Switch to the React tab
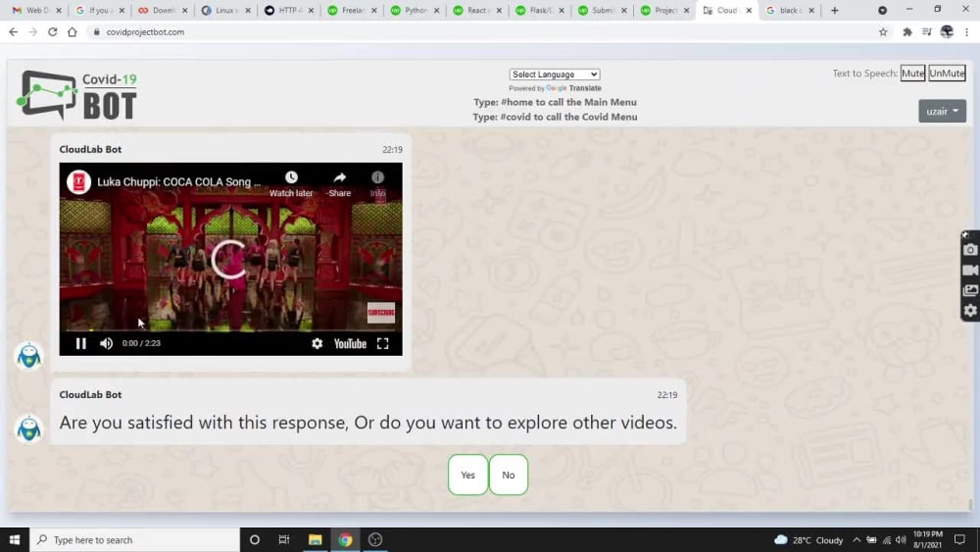Image resolution: width=980 pixels, height=552 pixels. click(x=476, y=10)
